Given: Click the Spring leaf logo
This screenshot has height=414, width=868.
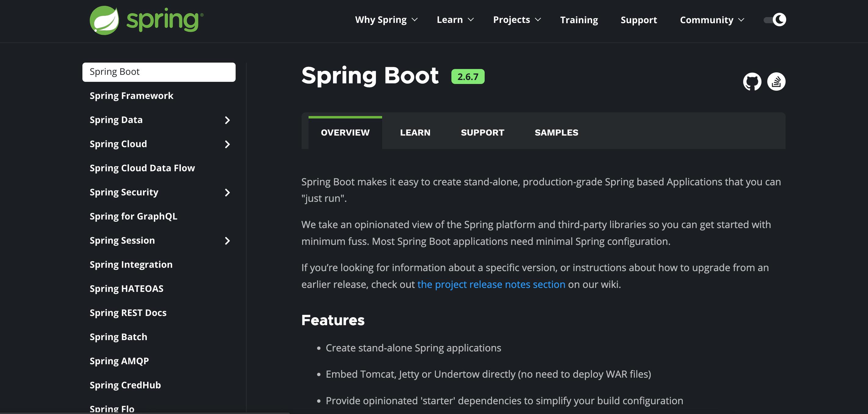Looking at the screenshot, I should [104, 20].
